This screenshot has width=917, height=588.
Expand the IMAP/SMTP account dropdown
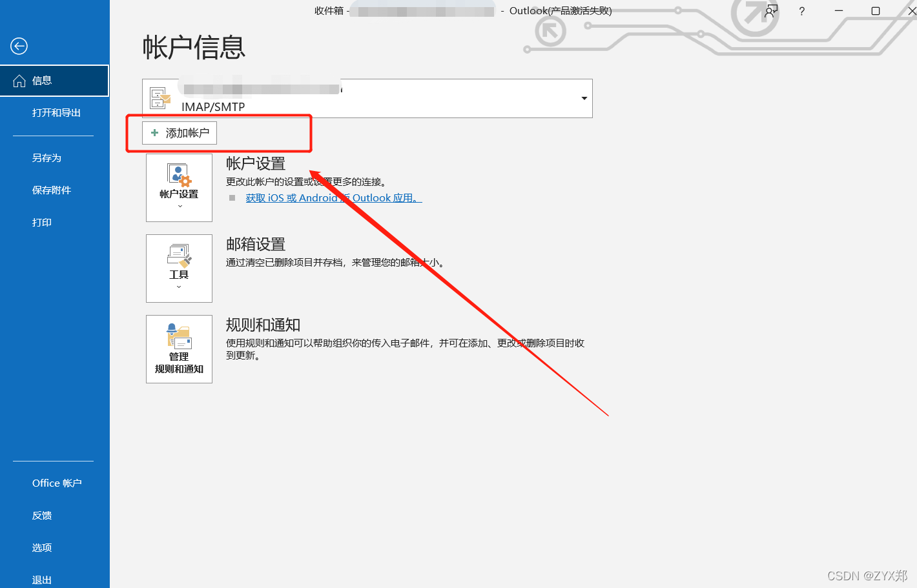point(584,98)
